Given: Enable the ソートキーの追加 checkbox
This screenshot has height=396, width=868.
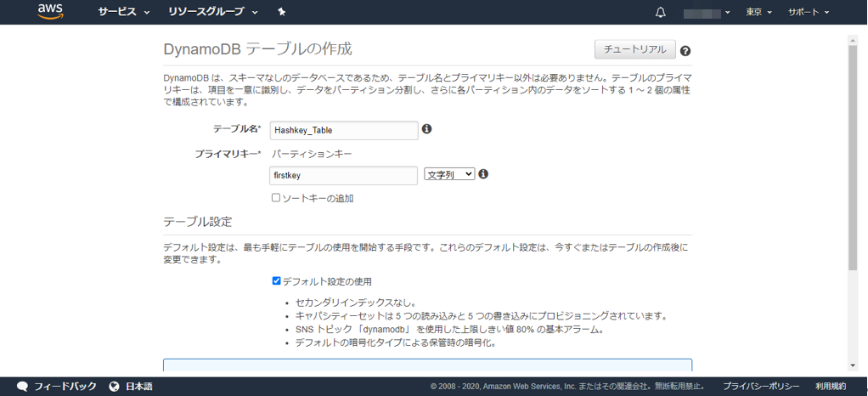Looking at the screenshot, I should pyautogui.click(x=276, y=197).
